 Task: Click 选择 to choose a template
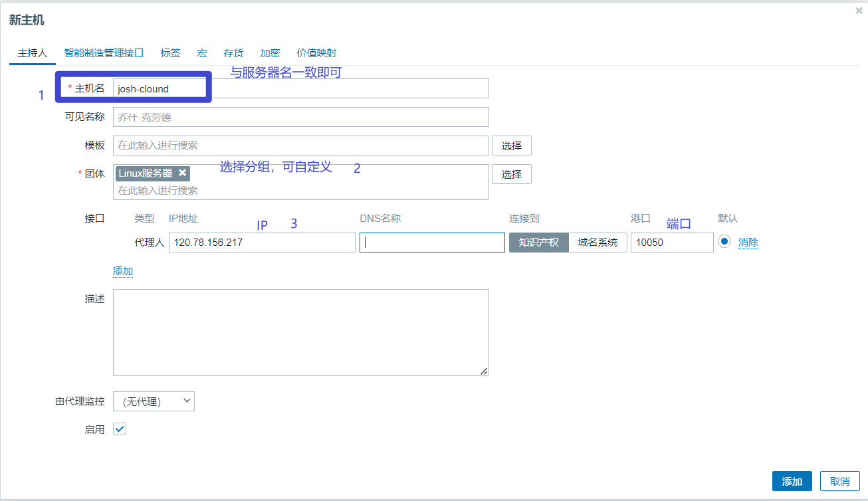pos(511,145)
